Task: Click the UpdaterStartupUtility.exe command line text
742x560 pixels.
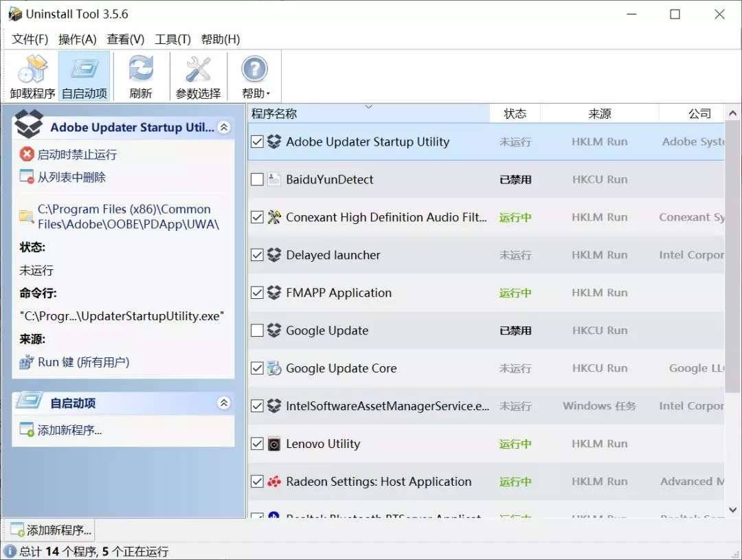Action: 122,316
